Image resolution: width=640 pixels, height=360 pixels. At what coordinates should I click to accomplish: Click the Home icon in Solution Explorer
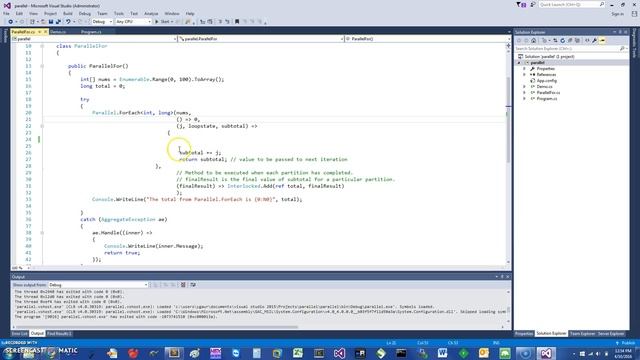coord(533,40)
